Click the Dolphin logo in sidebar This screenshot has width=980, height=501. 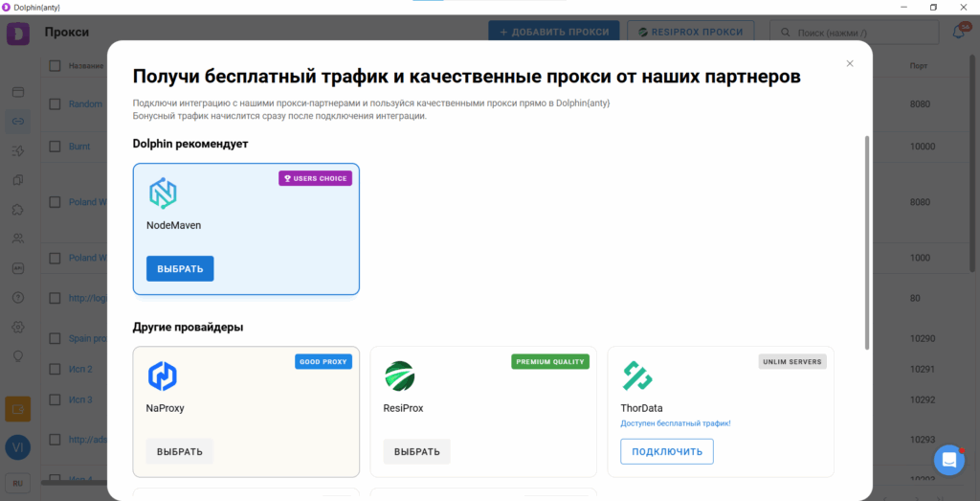coord(18,34)
